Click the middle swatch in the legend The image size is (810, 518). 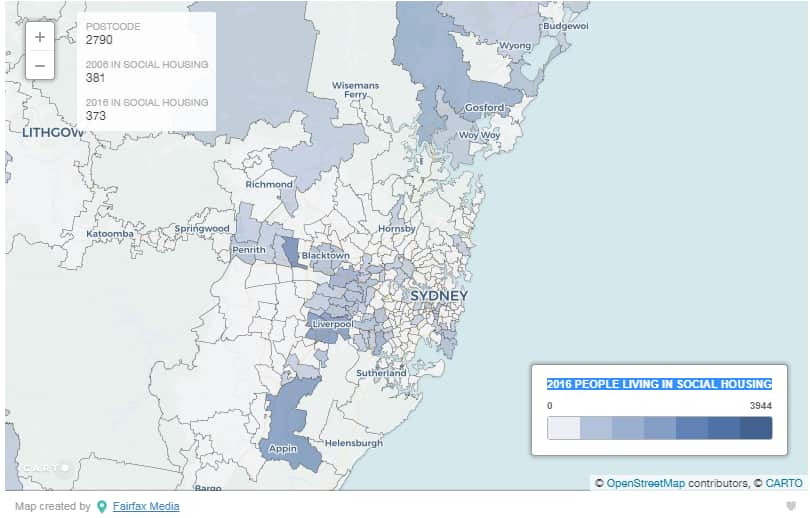(x=660, y=428)
